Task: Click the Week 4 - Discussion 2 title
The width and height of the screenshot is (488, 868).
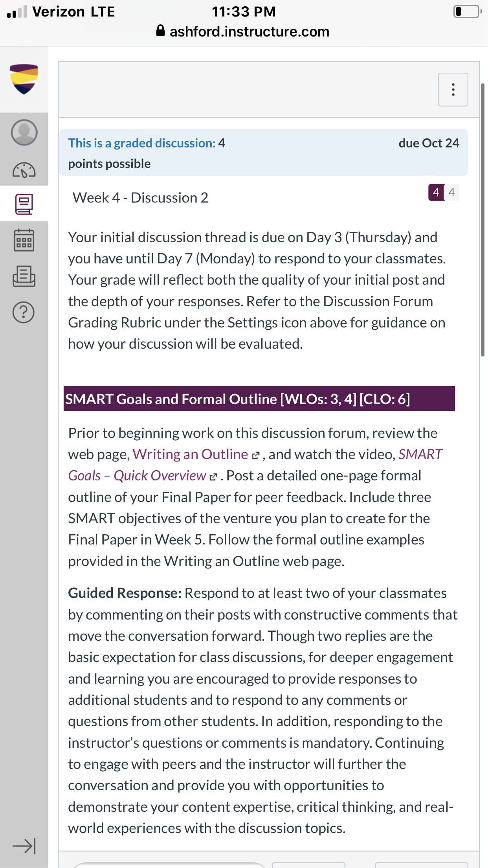Action: (x=140, y=198)
